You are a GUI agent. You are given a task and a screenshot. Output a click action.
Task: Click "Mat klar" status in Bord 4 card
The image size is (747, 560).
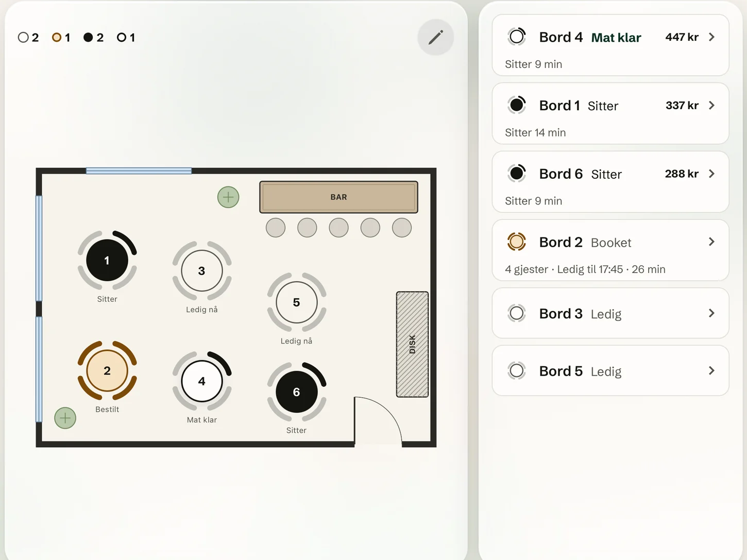(616, 38)
